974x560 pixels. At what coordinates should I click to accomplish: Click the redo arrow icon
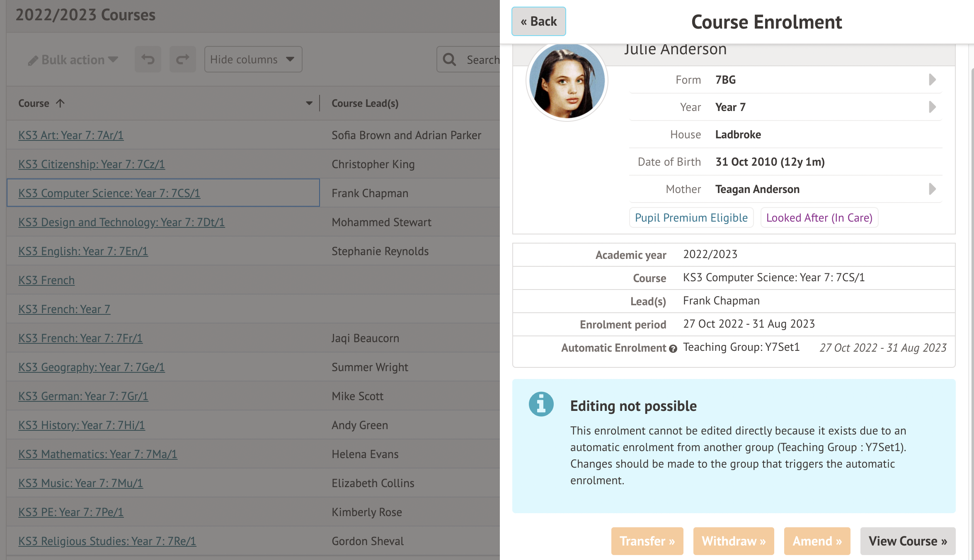(182, 60)
